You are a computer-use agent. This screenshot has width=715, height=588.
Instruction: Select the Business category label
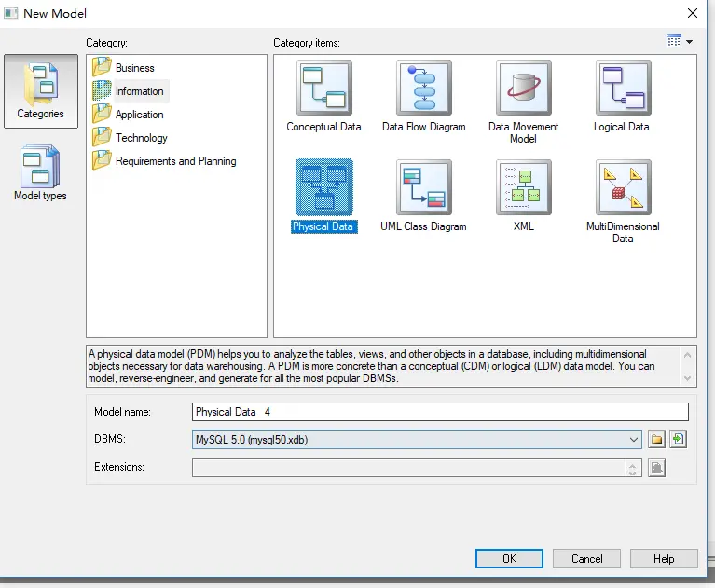click(135, 68)
